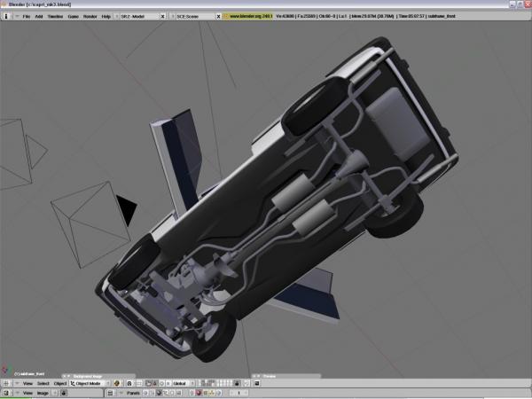Expand the SR:2-Model screen layout dropdown
Screen dimensions: 532x399
tap(137, 16)
